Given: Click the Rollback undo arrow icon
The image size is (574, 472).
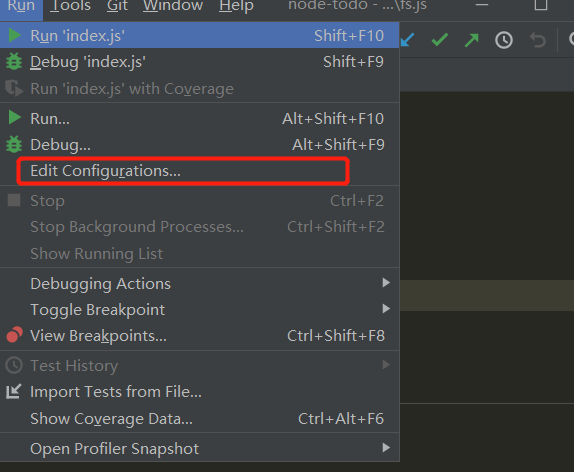Looking at the screenshot, I should coord(537,40).
